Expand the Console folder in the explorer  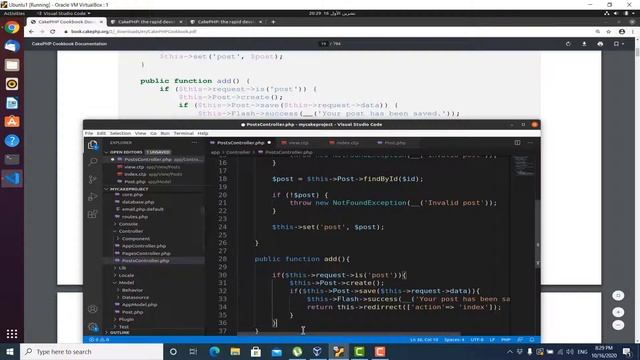click(128, 224)
